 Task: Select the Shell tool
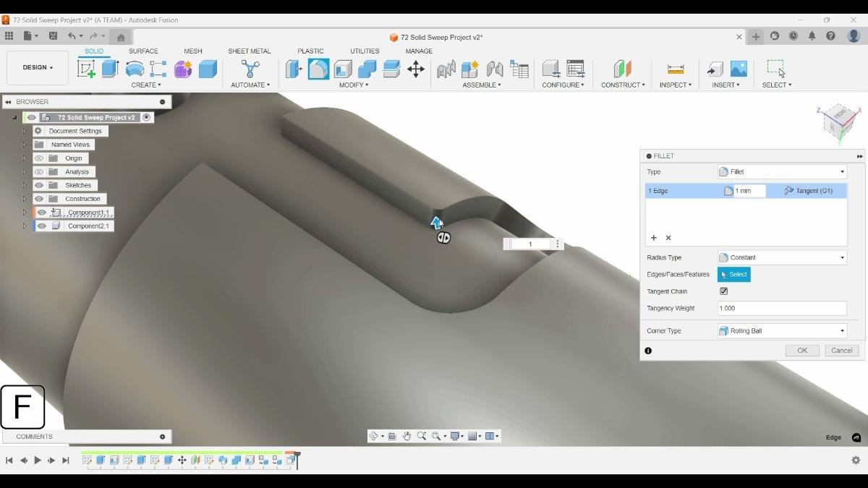pyautogui.click(x=343, y=69)
